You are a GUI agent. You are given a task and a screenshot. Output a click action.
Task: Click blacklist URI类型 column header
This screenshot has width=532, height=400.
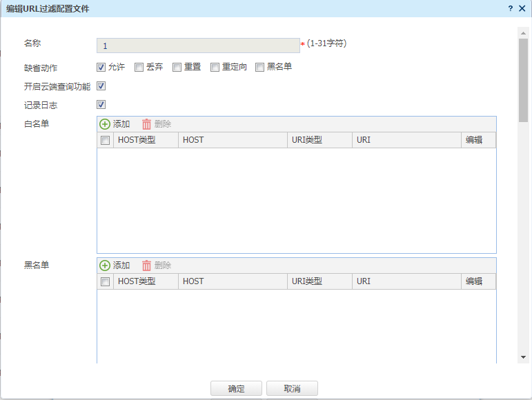[319, 281]
